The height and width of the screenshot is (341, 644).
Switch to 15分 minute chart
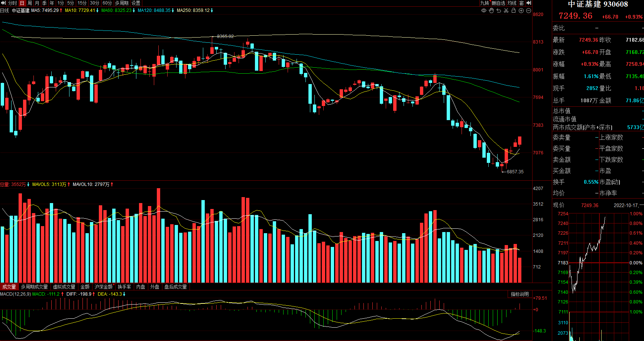pos(82,3)
